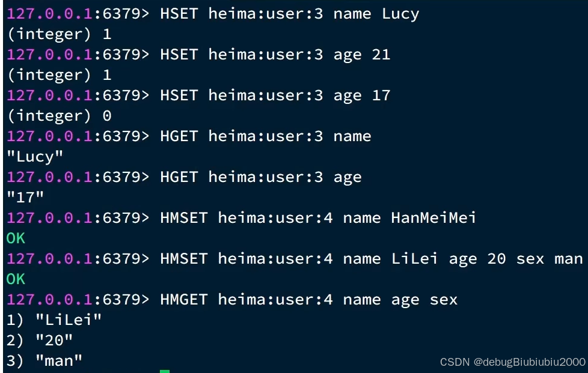Screen dimensions: 588x373
Task: Click the HSET name Lucy command line
Action: [213, 14]
